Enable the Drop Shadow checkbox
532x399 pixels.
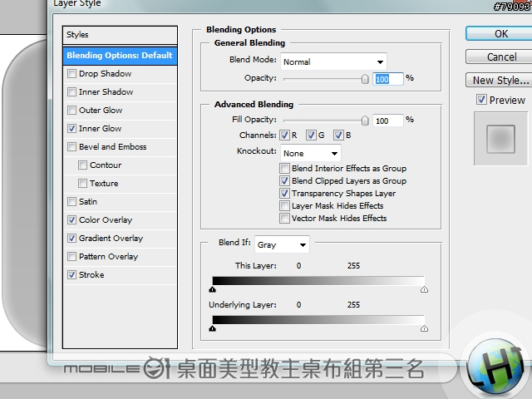coord(71,74)
